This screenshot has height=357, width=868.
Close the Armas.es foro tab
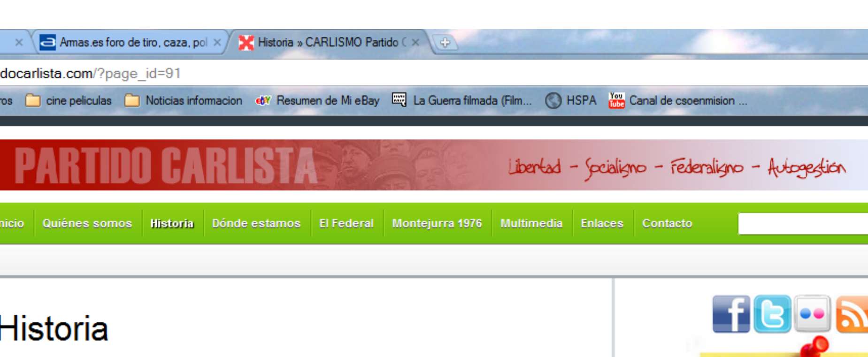point(217,43)
